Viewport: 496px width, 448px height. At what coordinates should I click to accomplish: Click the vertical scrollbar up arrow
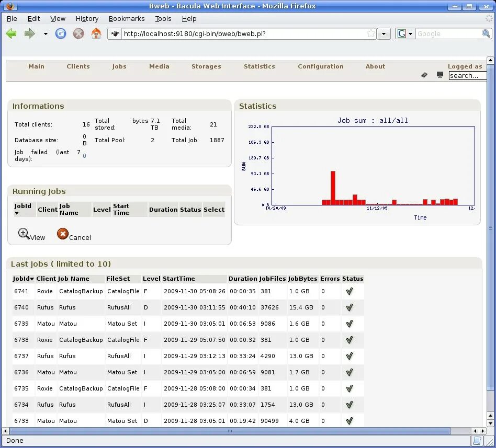490,60
